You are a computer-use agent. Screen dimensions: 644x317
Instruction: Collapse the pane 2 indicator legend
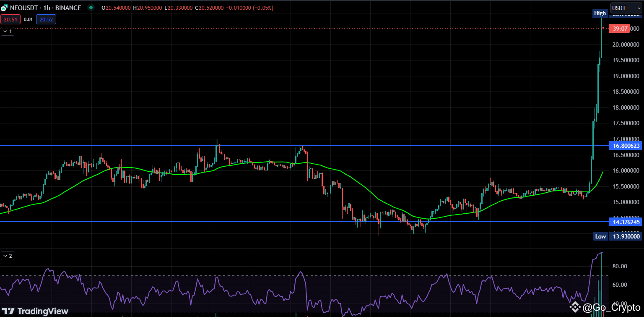[x=8, y=256]
